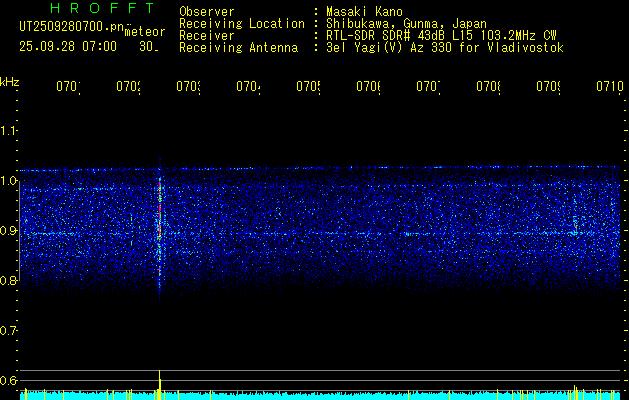Viewport: 629px width, 400px height.
Task: Select the 0.9 kHz axis label
Action: [x=9, y=231]
